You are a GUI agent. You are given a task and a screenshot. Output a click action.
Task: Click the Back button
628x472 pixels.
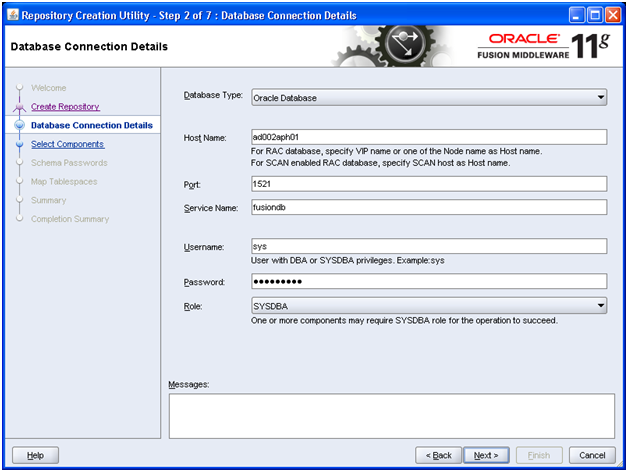tap(438, 456)
